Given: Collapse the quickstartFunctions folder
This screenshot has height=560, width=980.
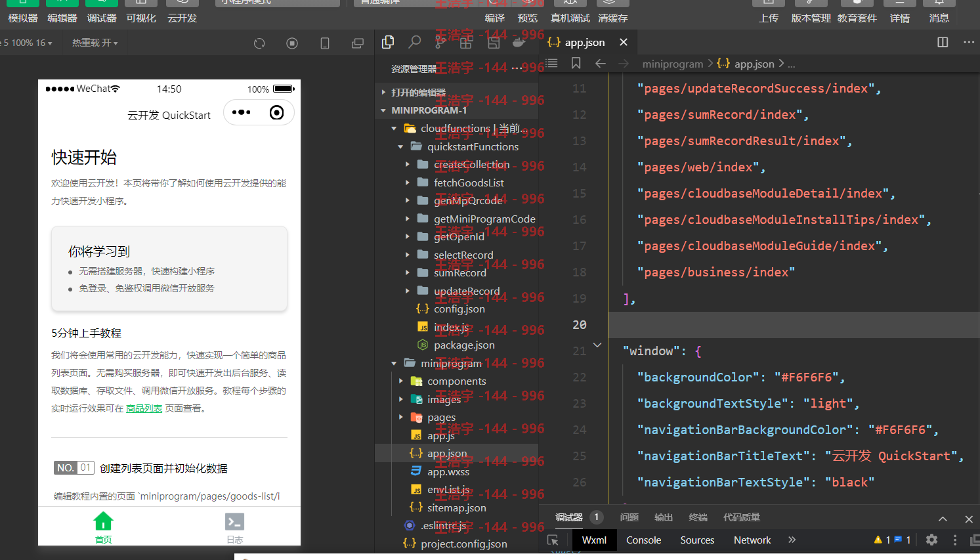Looking at the screenshot, I should 400,147.
